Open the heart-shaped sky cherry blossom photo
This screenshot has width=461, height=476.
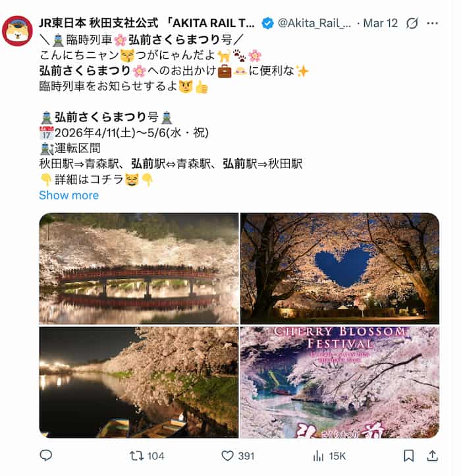(x=340, y=269)
